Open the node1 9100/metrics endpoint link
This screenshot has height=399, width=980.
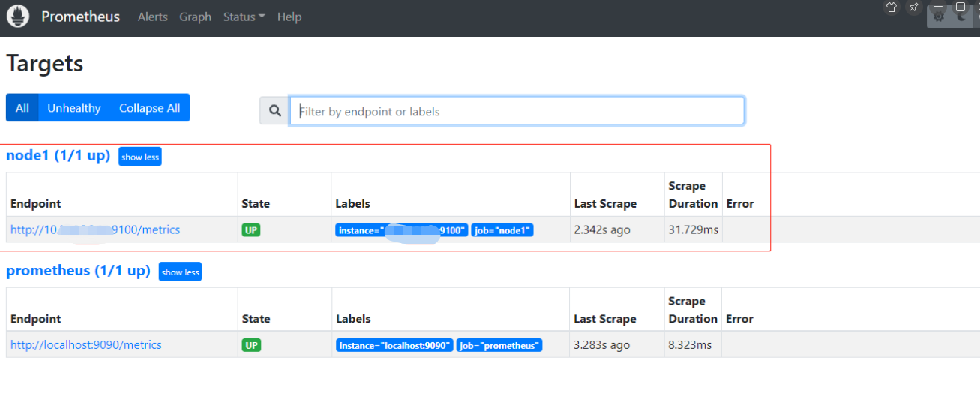pos(95,230)
